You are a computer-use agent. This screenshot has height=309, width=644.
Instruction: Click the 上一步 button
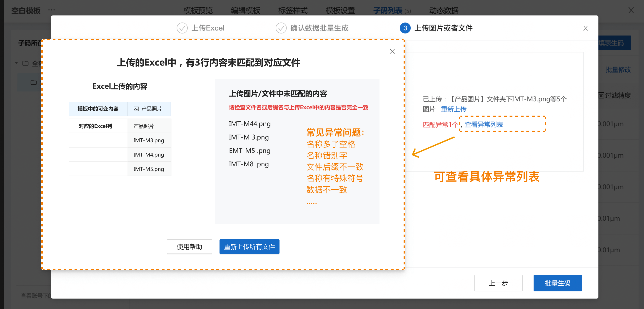499,283
